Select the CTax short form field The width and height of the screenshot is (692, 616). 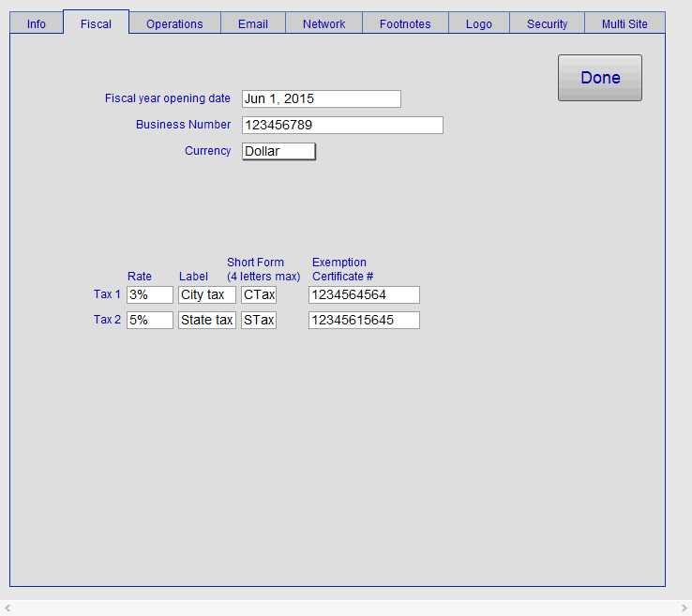pyautogui.click(x=259, y=294)
